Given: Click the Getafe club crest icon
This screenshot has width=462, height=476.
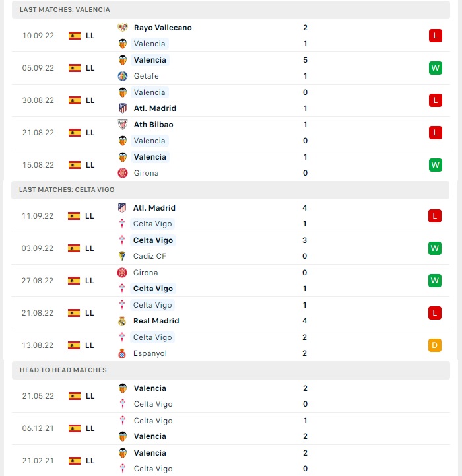Looking at the screenshot, I should pyautogui.click(x=123, y=76).
